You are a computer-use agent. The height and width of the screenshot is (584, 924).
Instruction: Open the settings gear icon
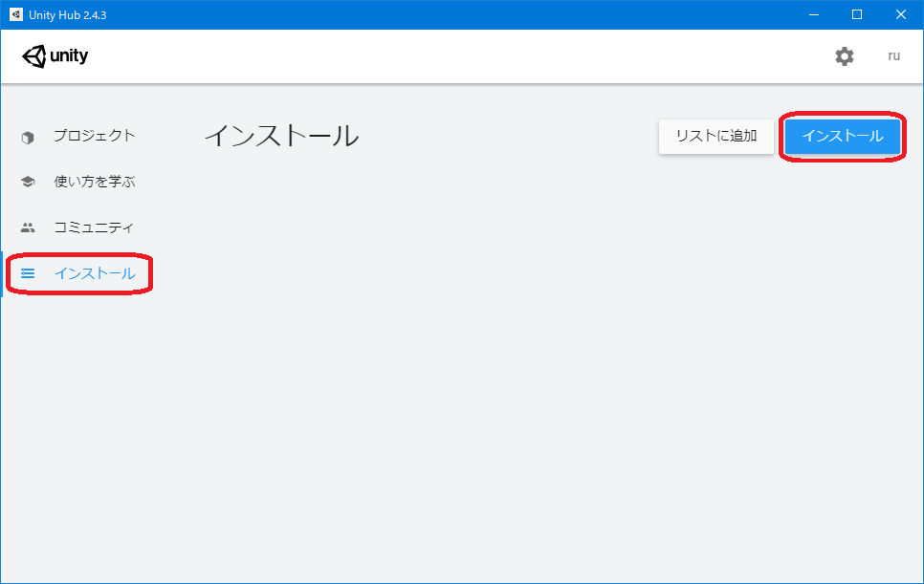(x=845, y=56)
